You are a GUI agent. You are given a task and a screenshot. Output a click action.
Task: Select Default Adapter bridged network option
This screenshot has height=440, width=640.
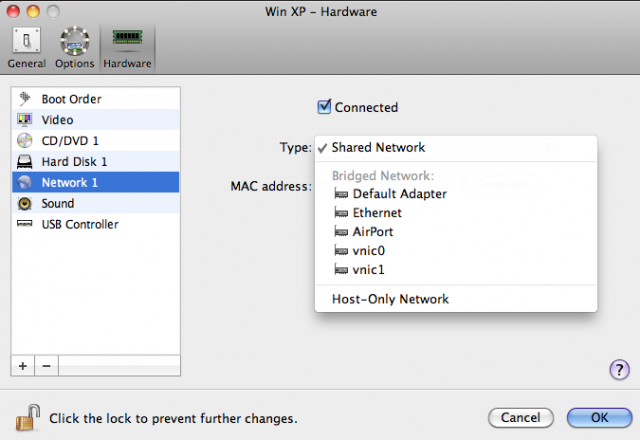coord(399,194)
